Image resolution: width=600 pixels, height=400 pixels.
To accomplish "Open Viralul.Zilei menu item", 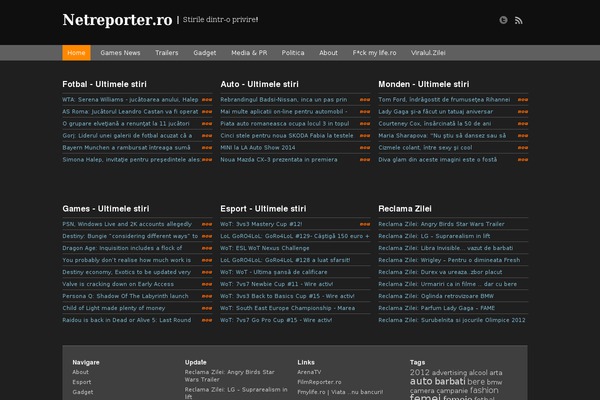I will coord(428,53).
